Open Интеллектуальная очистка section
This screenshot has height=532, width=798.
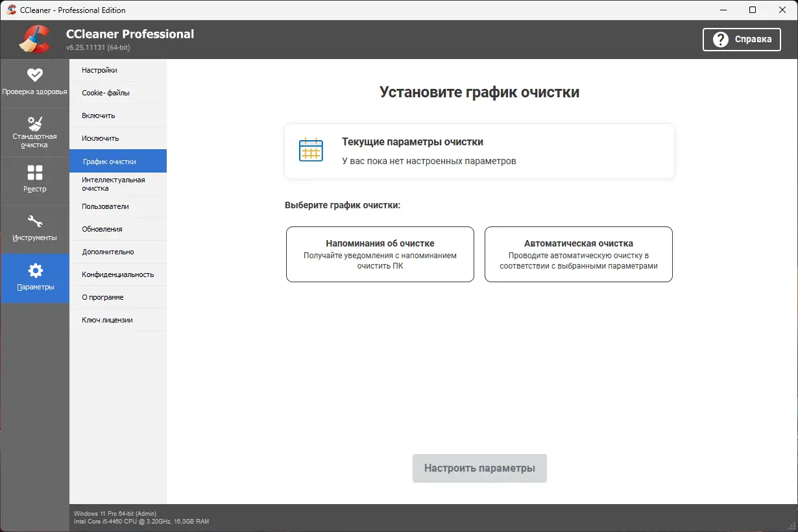pyautogui.click(x=118, y=184)
